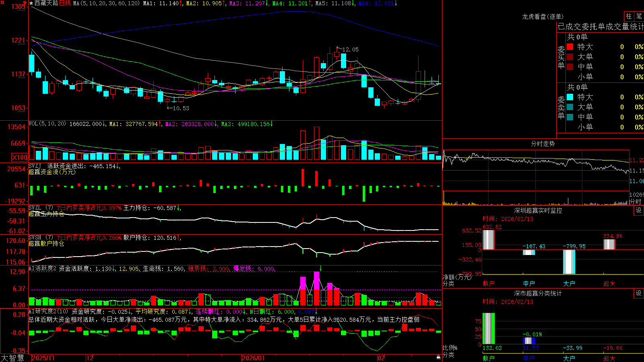Viewport: 644px width, 362px height.
Task: Click the 2025/11 timeline marker
Action: pyautogui.click(x=43, y=358)
